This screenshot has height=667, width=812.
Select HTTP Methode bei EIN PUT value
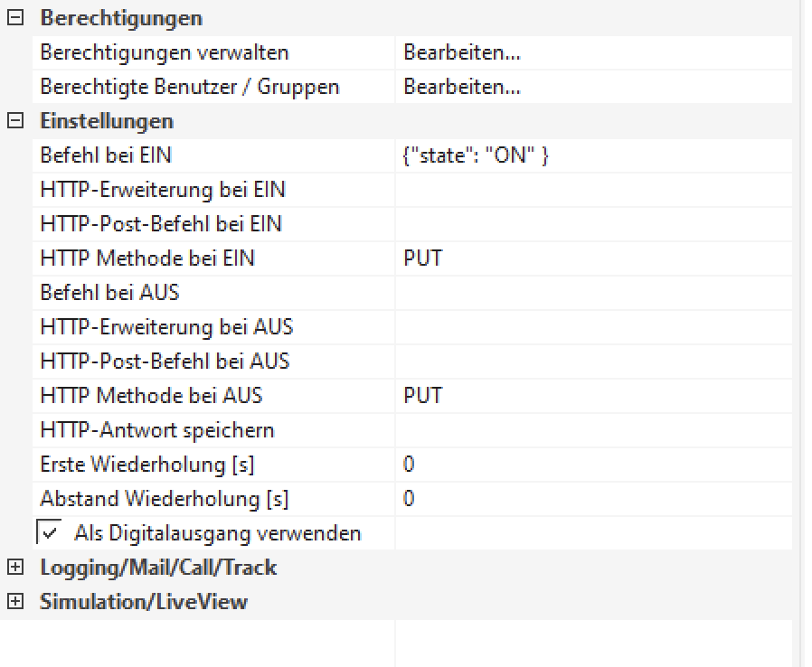point(592,259)
